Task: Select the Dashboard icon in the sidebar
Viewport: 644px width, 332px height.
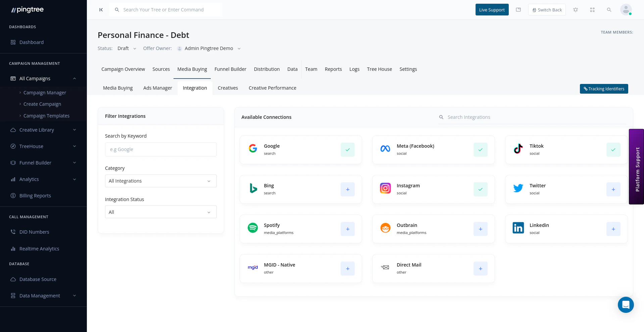Action: pyautogui.click(x=12, y=42)
